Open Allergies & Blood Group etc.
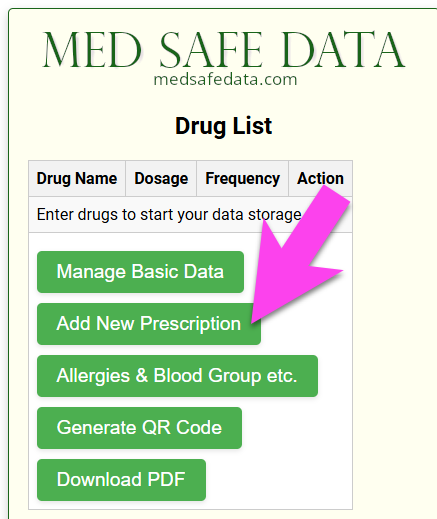 177,376
